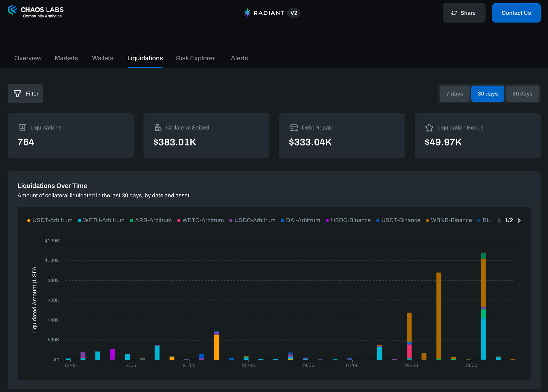Click the Debt Repaid card icon
The height and width of the screenshot is (392, 548).
293,127
